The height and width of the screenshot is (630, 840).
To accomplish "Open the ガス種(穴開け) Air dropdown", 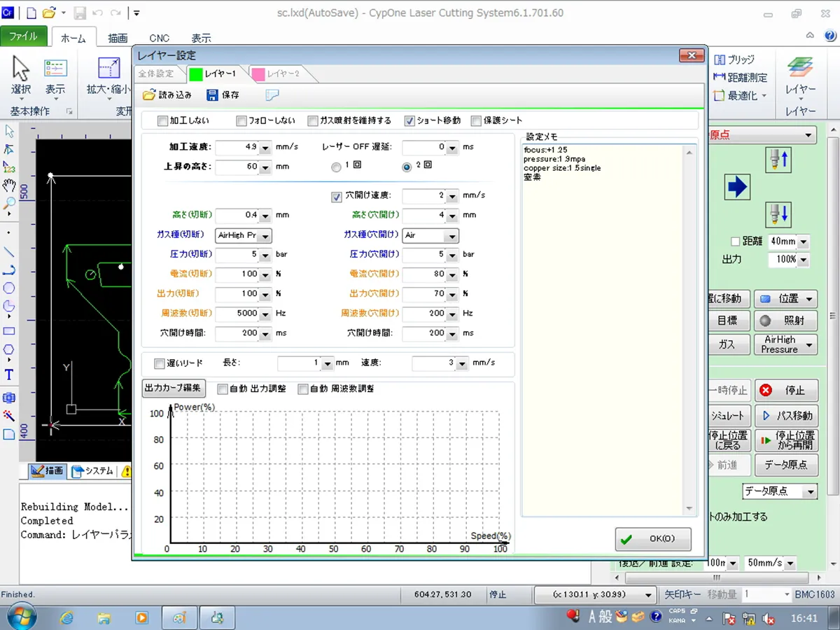I will (451, 236).
